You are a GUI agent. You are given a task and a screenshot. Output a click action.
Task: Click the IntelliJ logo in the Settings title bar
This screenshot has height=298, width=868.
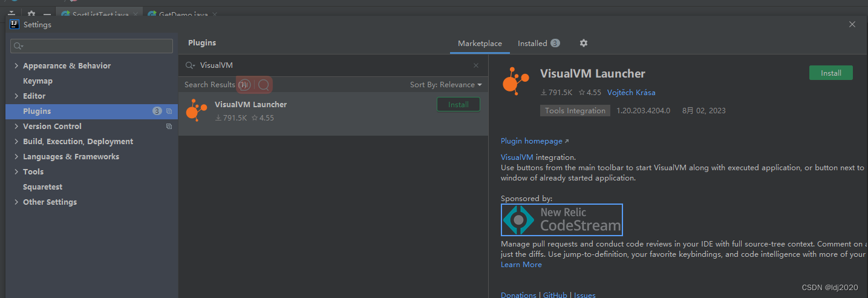pos(15,24)
